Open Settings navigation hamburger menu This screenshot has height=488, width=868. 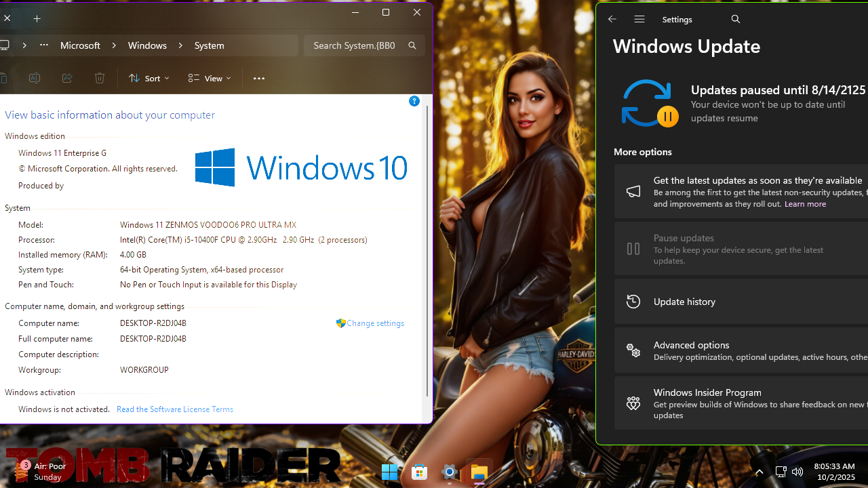pyautogui.click(x=639, y=19)
